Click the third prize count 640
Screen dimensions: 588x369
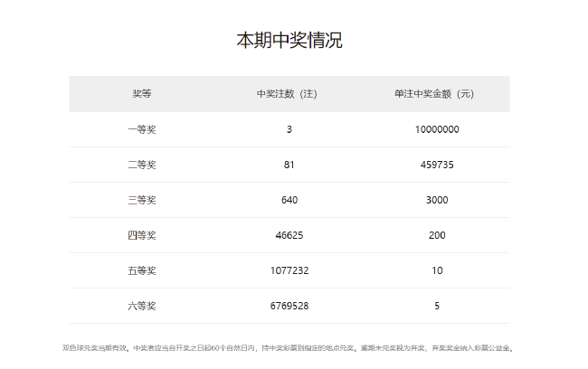pos(289,200)
